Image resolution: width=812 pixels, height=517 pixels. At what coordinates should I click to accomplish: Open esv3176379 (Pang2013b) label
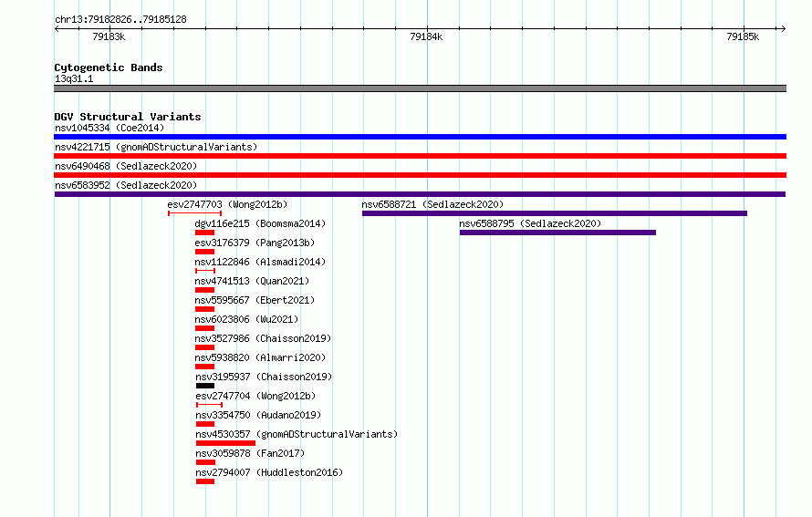(255, 243)
